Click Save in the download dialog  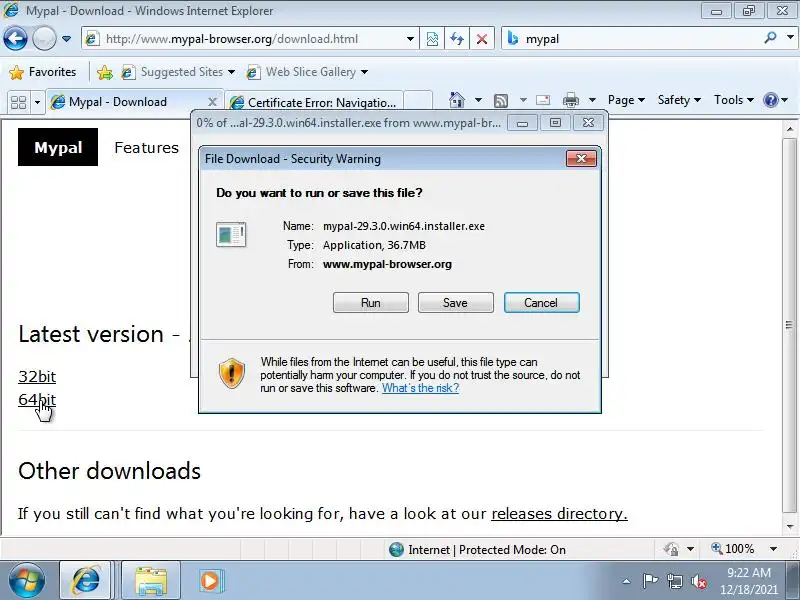(x=455, y=303)
